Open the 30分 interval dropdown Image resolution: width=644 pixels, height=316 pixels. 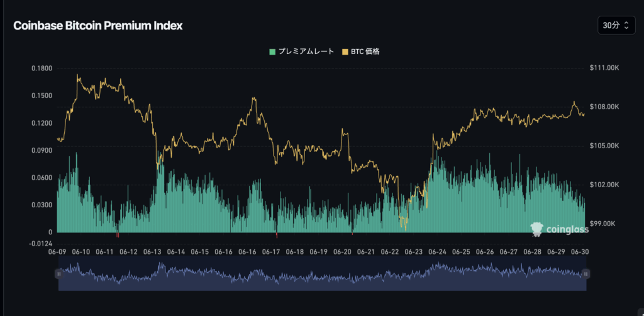(x=616, y=26)
